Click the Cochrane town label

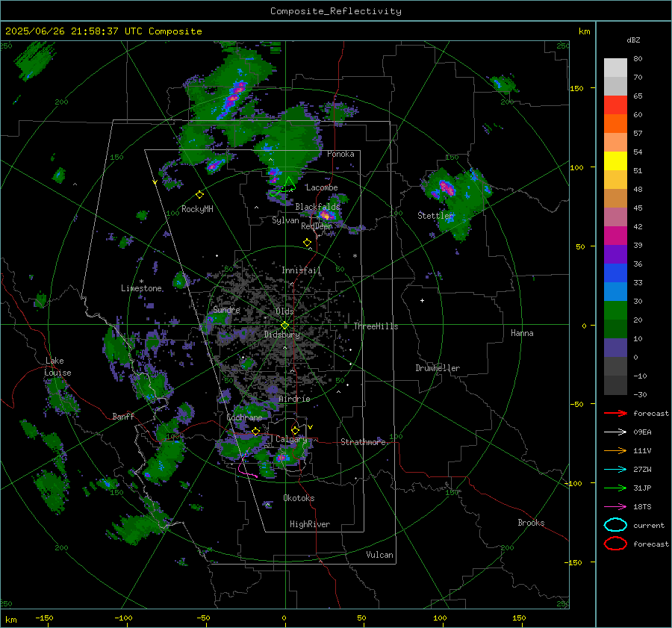click(x=244, y=417)
